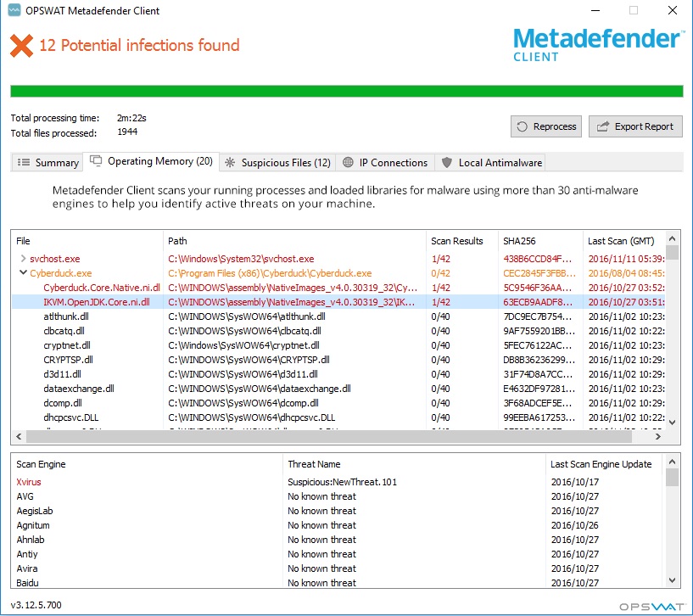Viewport: 693px width, 616px height.
Task: Open the Summary tab
Action: 48,162
